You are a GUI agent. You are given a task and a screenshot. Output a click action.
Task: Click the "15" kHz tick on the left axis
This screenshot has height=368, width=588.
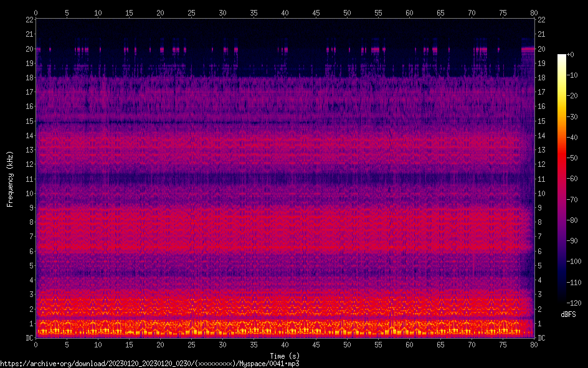pyautogui.click(x=29, y=121)
